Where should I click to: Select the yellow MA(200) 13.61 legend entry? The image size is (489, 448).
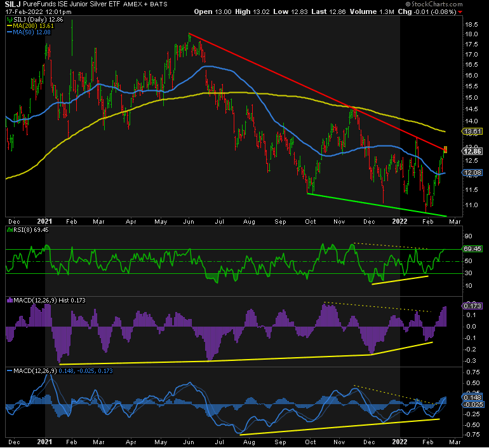pyautogui.click(x=30, y=26)
